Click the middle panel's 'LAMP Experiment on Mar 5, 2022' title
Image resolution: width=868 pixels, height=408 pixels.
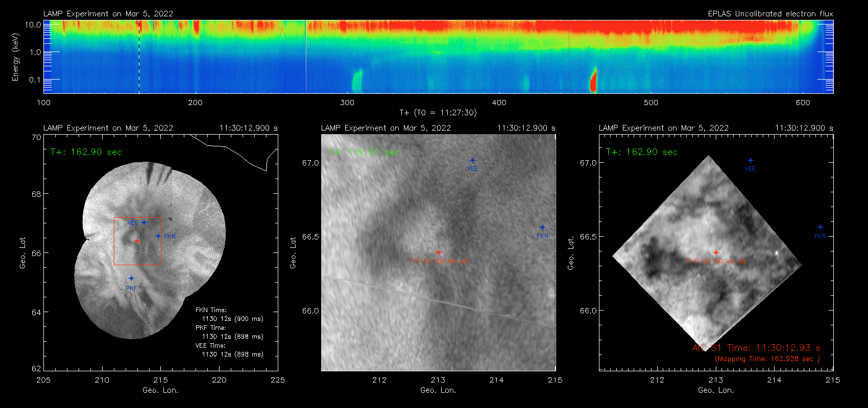tap(386, 128)
